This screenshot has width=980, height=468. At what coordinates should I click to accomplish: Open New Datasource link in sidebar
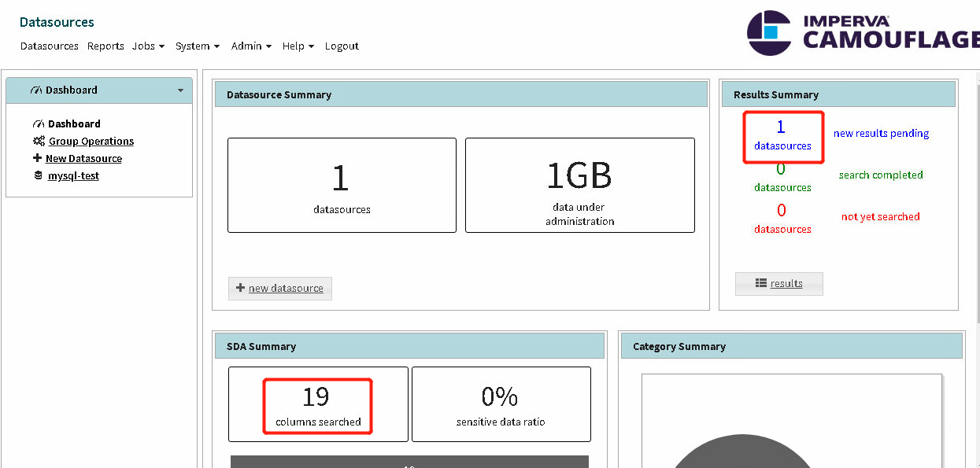pos(83,158)
